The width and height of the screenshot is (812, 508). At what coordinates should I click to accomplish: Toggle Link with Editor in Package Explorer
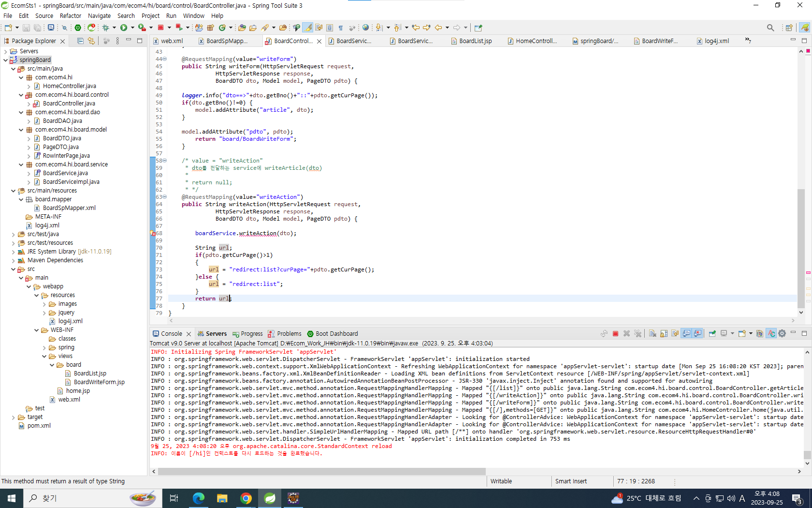click(x=91, y=41)
